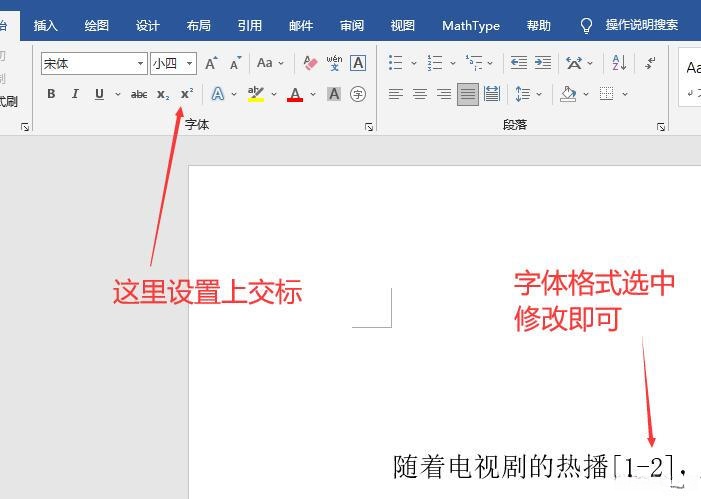Open Asian layout tool
The image size is (701, 499).
574,63
